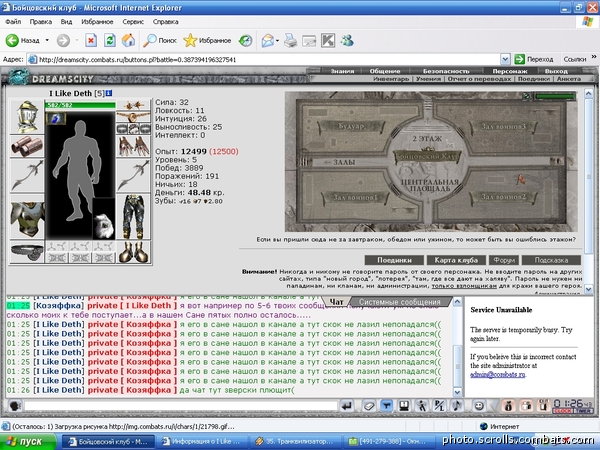Click the walking man icon in chat bar
The width and height of the screenshot is (600, 450).
point(422,406)
